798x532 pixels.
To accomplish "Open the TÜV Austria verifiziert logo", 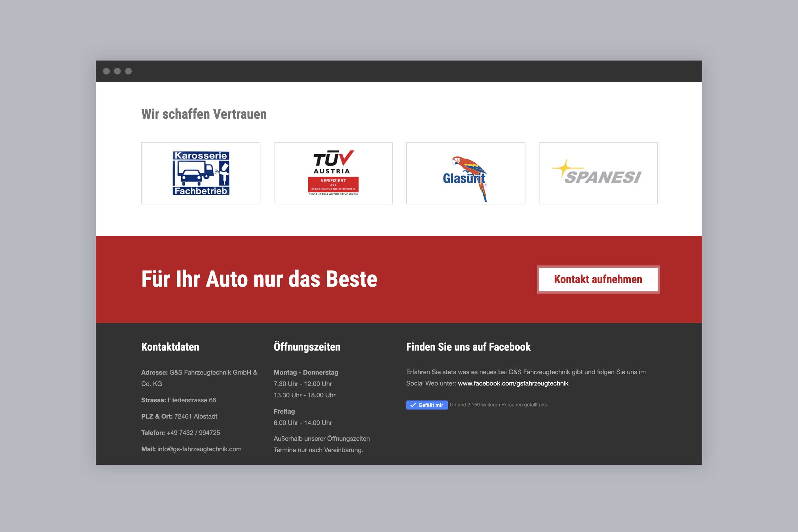I will 333,173.
